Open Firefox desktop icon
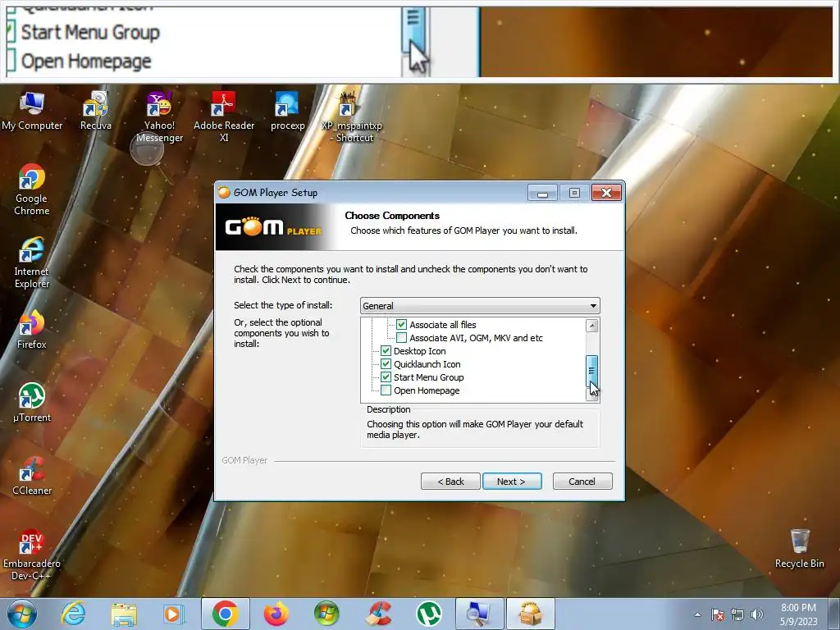Screen dimensions: 840x630 32,330
